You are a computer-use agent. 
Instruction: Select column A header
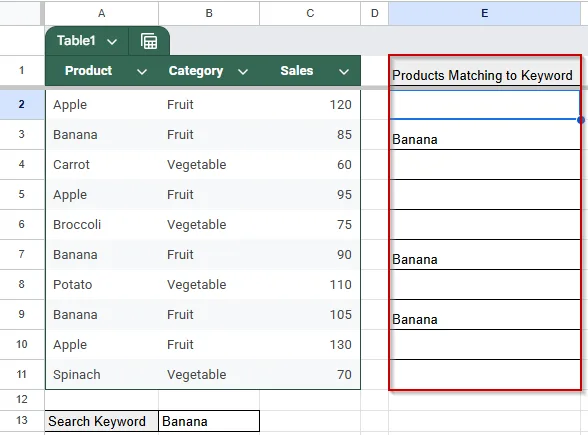(x=102, y=13)
